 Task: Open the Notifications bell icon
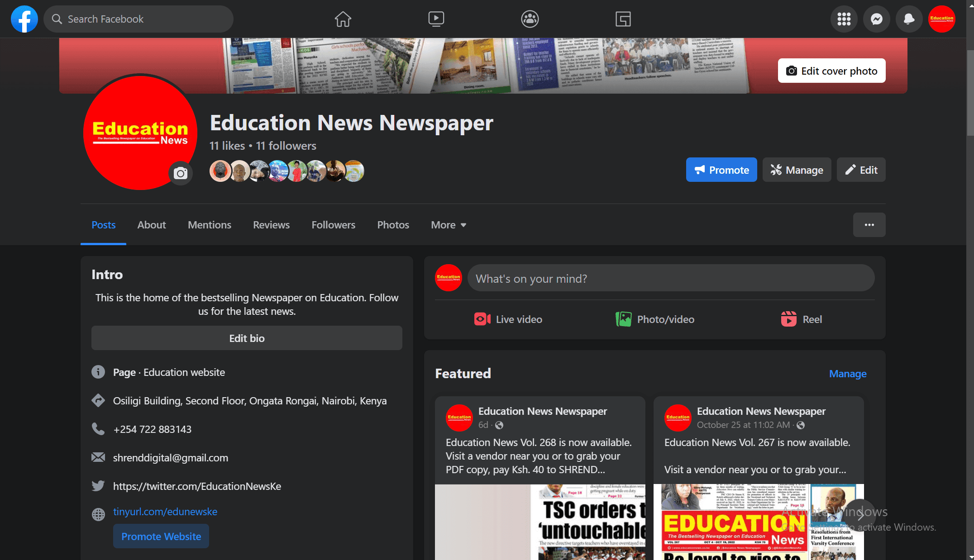[909, 19]
